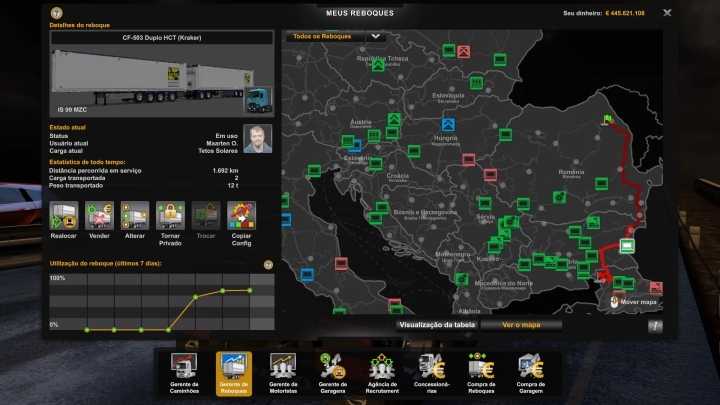Open Agência de Recrutamento
The height and width of the screenshot is (405, 720).
pos(382,373)
